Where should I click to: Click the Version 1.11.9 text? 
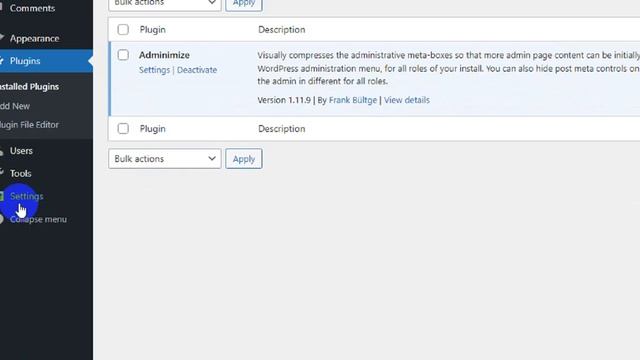point(284,100)
